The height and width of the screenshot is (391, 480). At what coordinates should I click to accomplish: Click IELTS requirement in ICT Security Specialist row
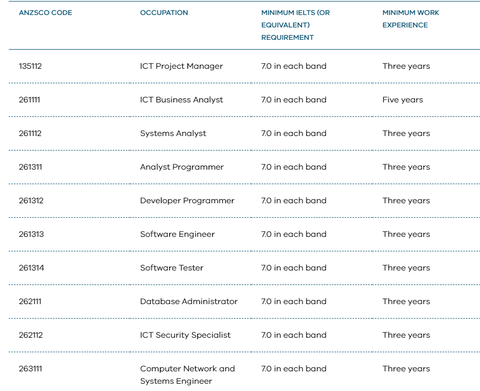pos(294,336)
